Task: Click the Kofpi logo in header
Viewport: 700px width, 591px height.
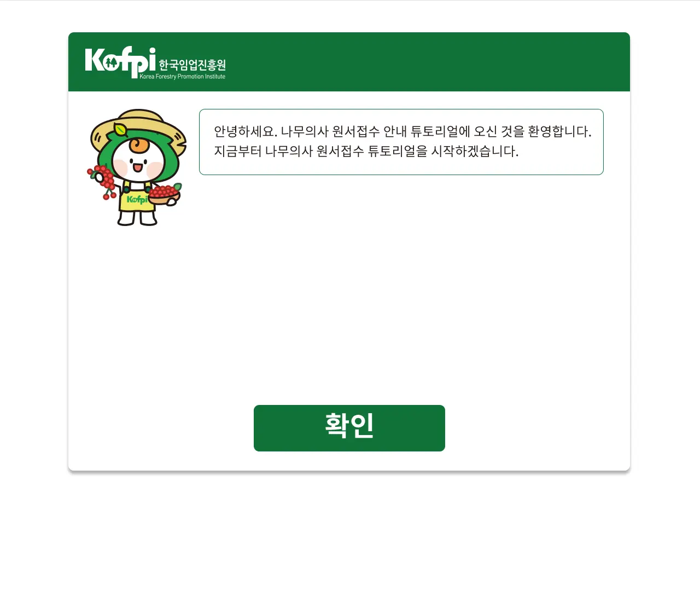Action: [x=155, y=63]
